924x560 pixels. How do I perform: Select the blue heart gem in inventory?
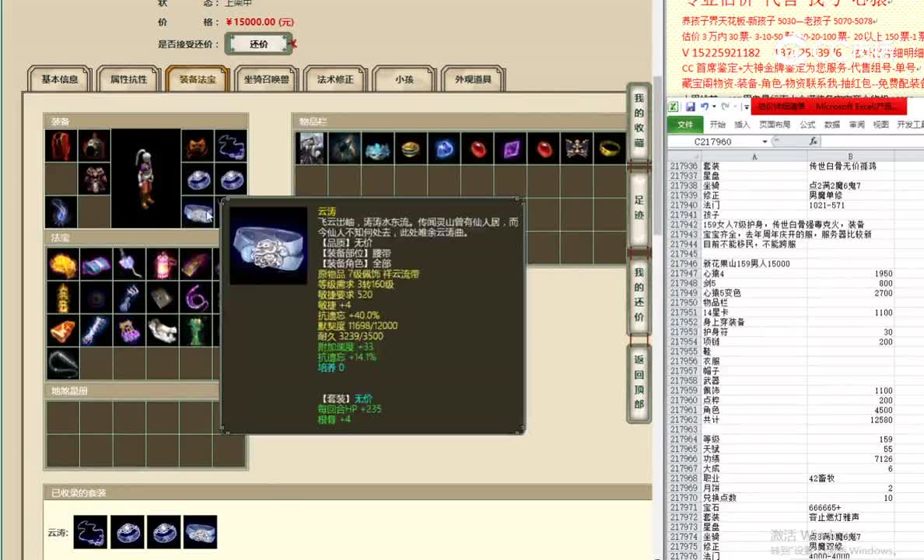click(x=444, y=148)
